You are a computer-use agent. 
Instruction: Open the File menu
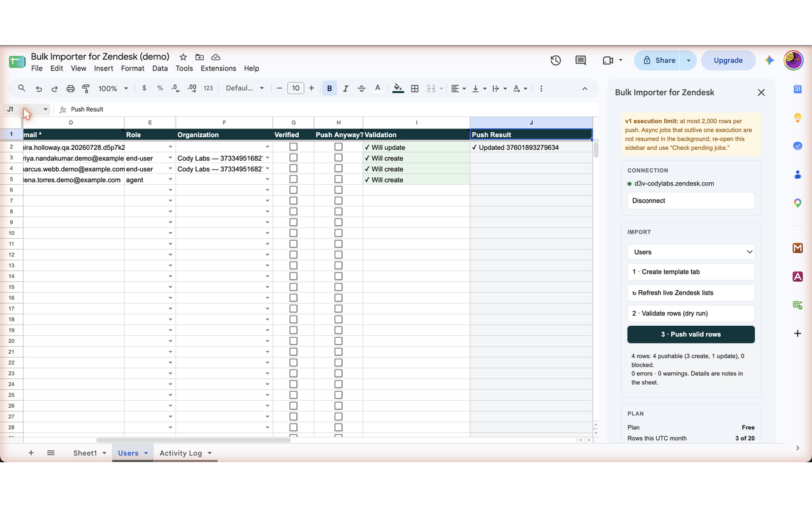pos(37,68)
